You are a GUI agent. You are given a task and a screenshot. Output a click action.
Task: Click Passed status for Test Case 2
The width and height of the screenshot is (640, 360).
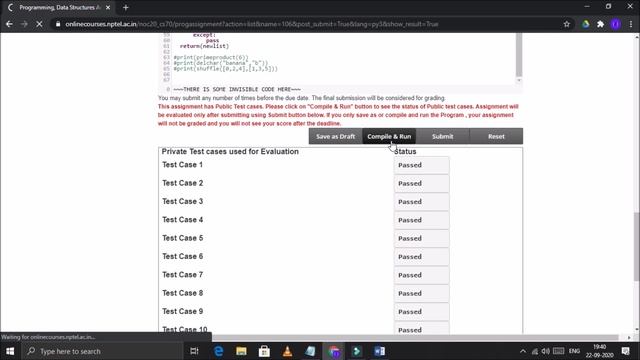(x=422, y=184)
